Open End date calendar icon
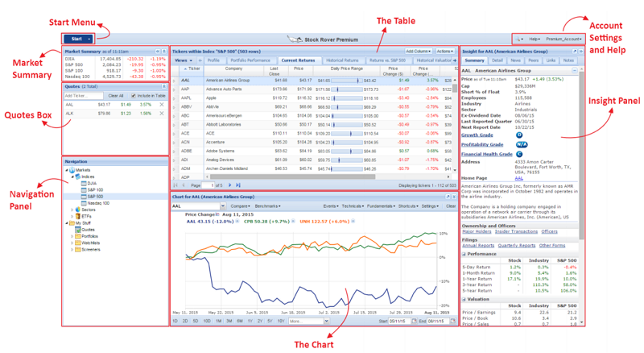The image size is (644, 353). click(x=453, y=321)
